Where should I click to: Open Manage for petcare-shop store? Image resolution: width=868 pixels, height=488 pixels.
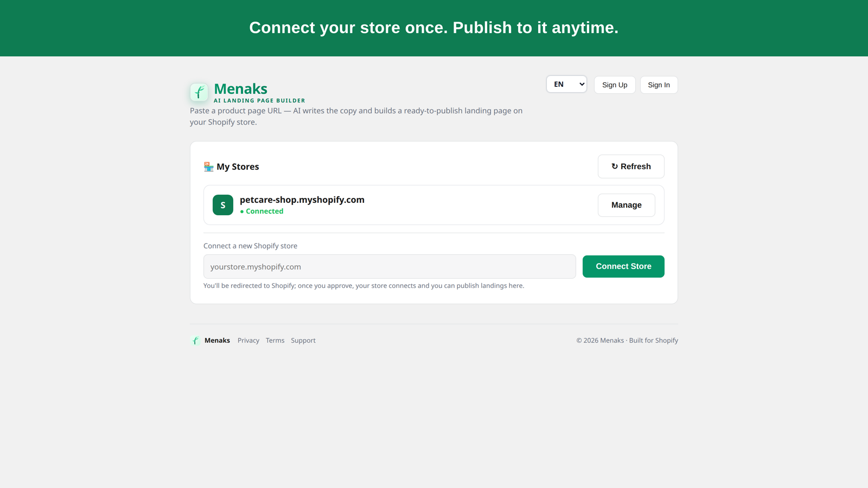[626, 205]
